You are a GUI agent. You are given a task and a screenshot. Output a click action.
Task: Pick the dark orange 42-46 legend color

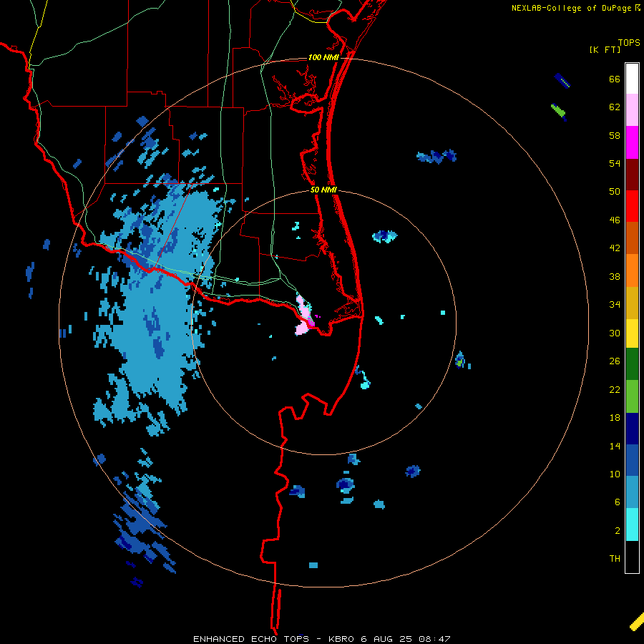click(x=632, y=238)
